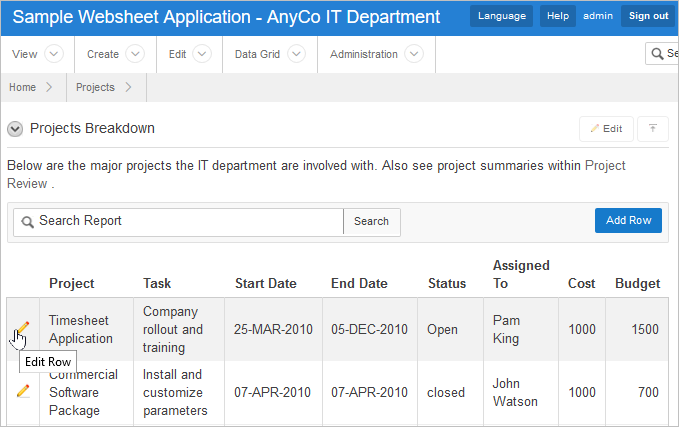
Task: Click the move-to-top arrow icon button
Action: pyautogui.click(x=652, y=128)
